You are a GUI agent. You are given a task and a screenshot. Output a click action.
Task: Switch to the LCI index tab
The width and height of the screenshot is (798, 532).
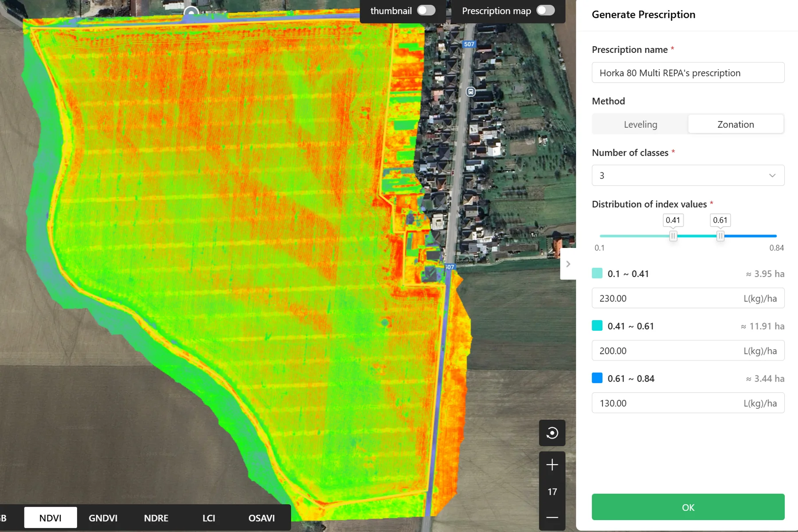[x=209, y=518]
